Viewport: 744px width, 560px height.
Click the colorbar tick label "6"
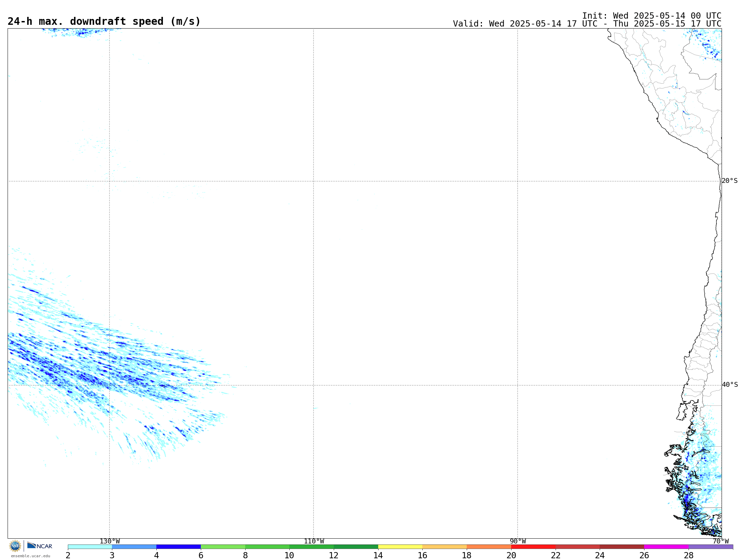201,556
